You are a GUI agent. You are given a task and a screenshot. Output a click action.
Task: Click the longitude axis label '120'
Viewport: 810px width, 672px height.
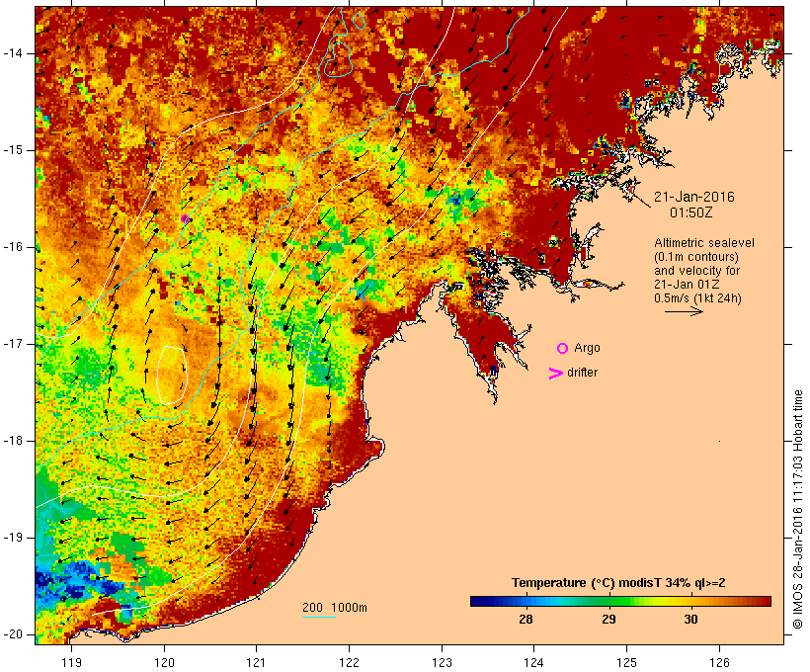click(164, 663)
